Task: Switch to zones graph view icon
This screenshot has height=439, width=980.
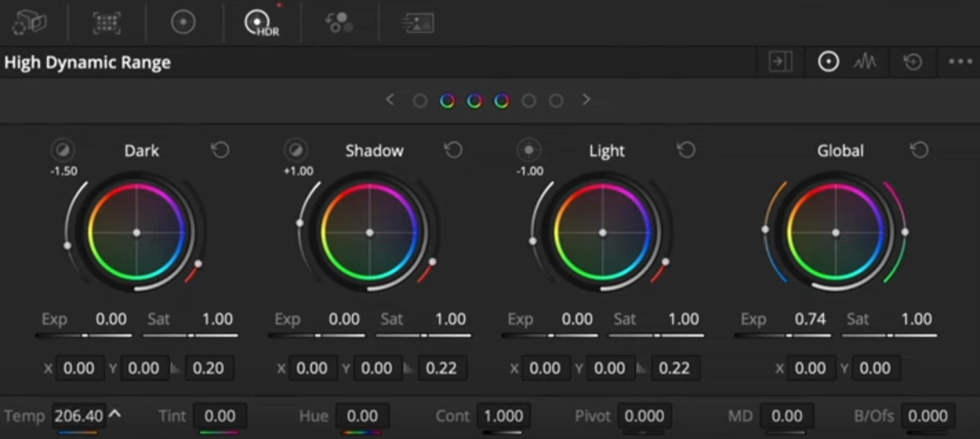Action: (865, 62)
